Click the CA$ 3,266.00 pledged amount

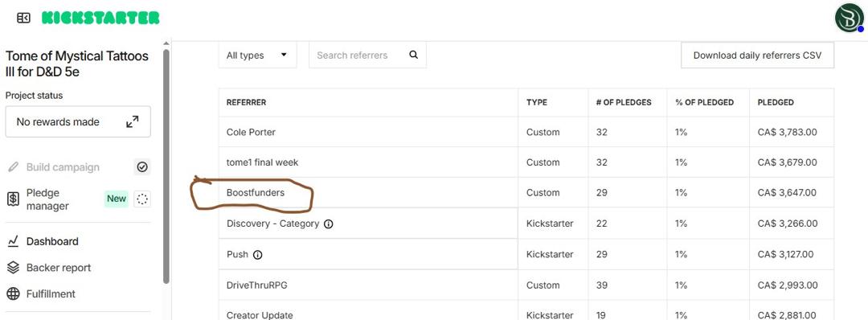point(787,224)
